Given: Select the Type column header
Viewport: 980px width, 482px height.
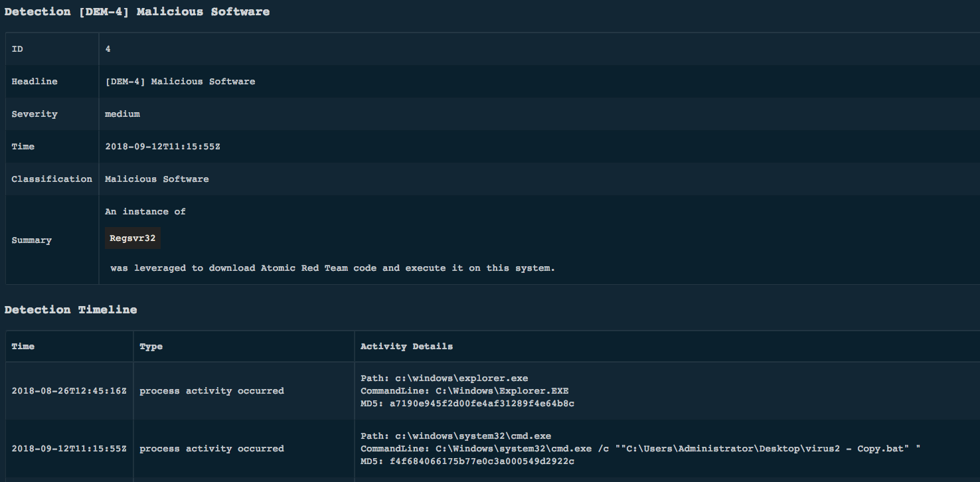Looking at the screenshot, I should tap(151, 347).
